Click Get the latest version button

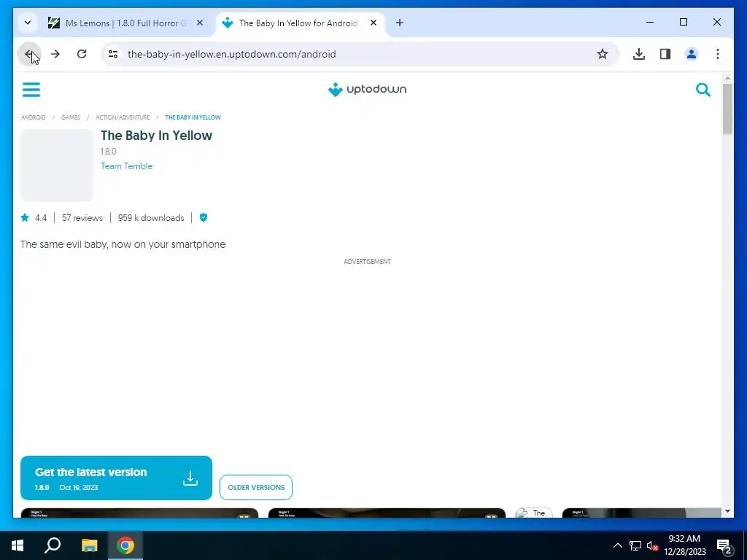116,478
